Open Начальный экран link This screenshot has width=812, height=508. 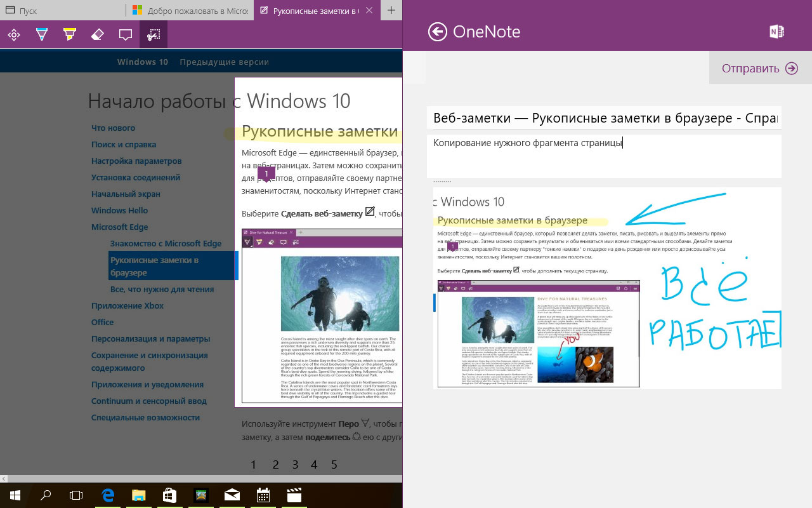click(x=126, y=194)
